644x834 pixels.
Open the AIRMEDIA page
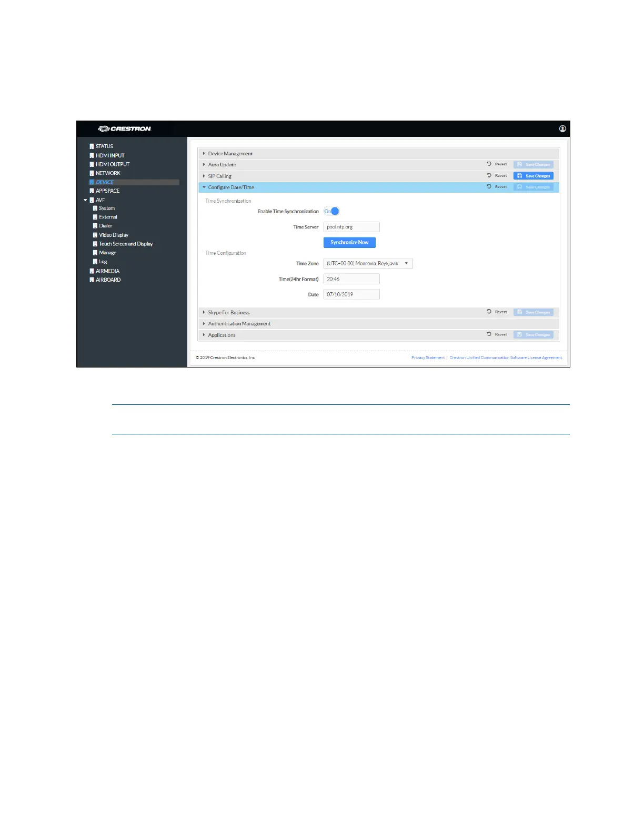[x=107, y=271]
